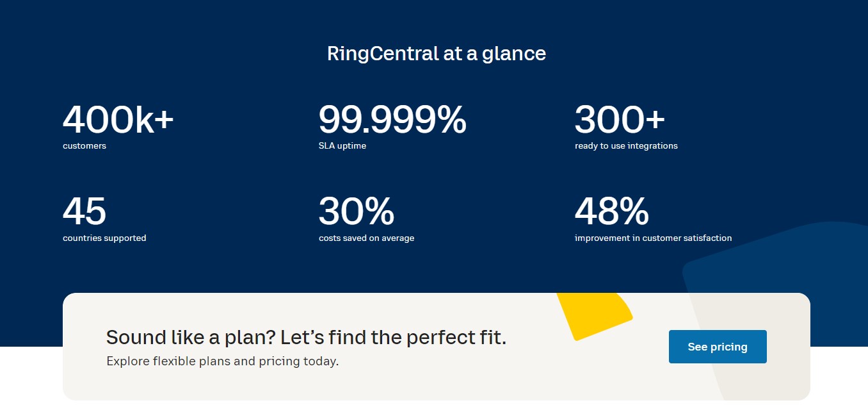The image size is (868, 405).
Task: Click the 48% statistic figure
Action: coord(611,211)
